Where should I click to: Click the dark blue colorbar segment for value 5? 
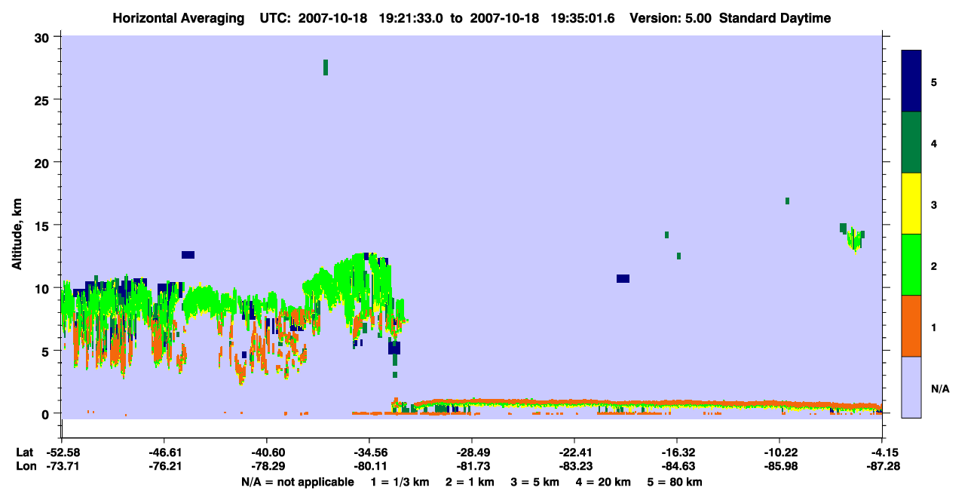[911, 81]
